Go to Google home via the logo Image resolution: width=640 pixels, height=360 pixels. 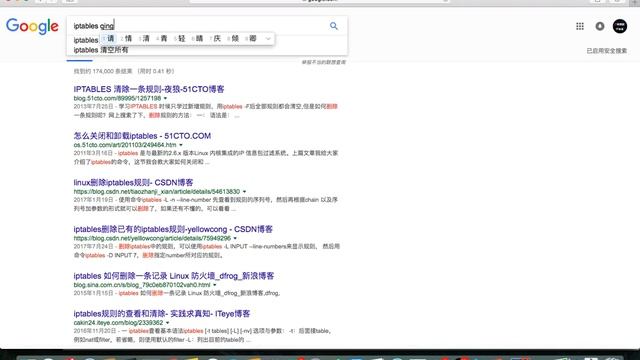click(32, 27)
